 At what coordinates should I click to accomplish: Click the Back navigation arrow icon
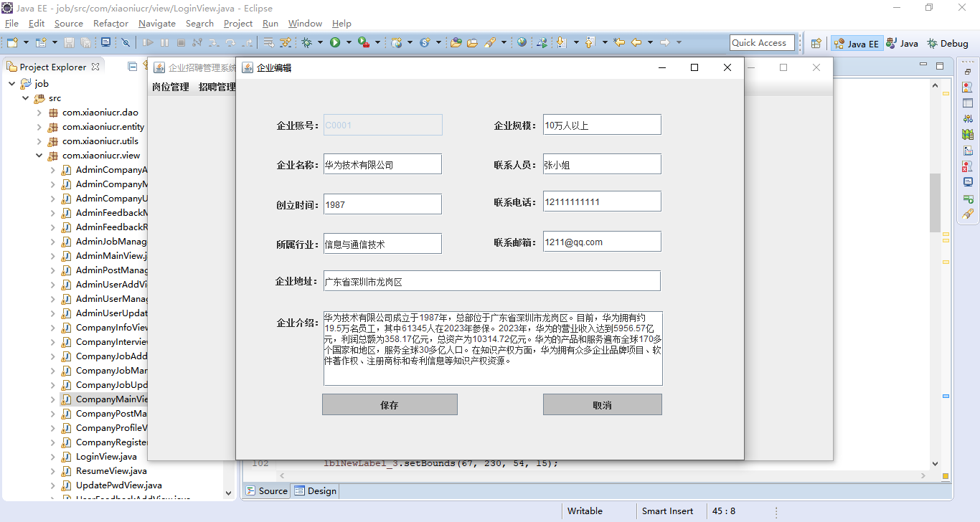636,42
